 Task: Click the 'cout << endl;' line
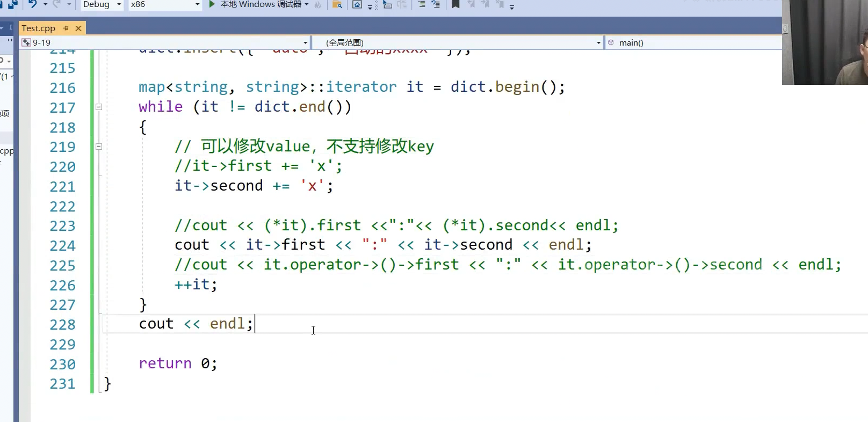click(196, 324)
